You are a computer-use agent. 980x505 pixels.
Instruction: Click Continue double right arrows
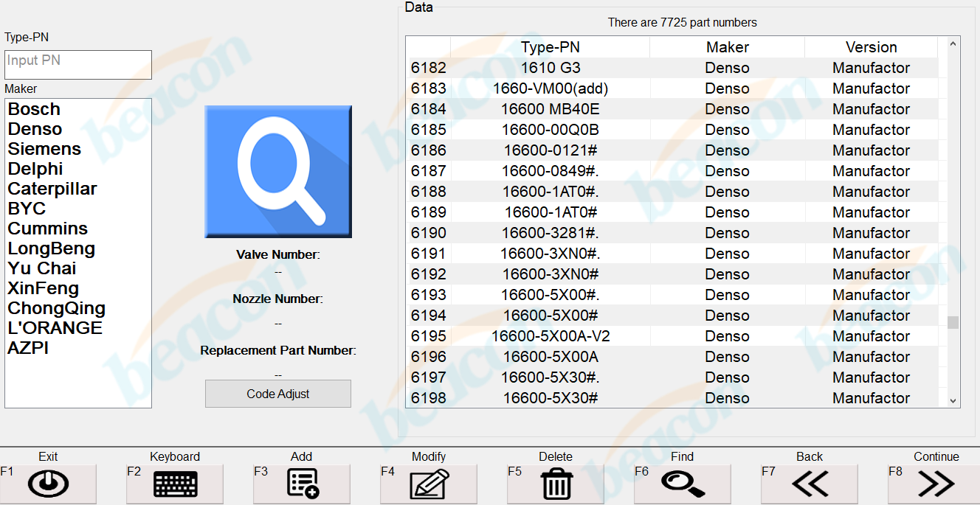(x=936, y=484)
